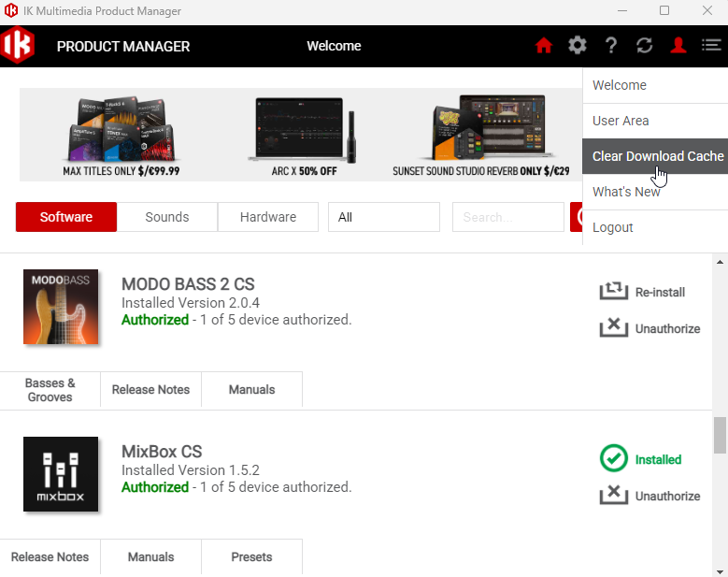Open Basses & Grooves for MODO BASS
Image resolution: width=728 pixels, height=577 pixels.
[x=50, y=390]
